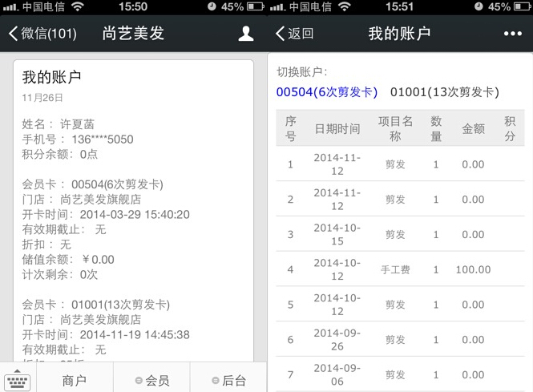Tap the Back button on My Account page
The width and height of the screenshot is (533, 392).
294,34
